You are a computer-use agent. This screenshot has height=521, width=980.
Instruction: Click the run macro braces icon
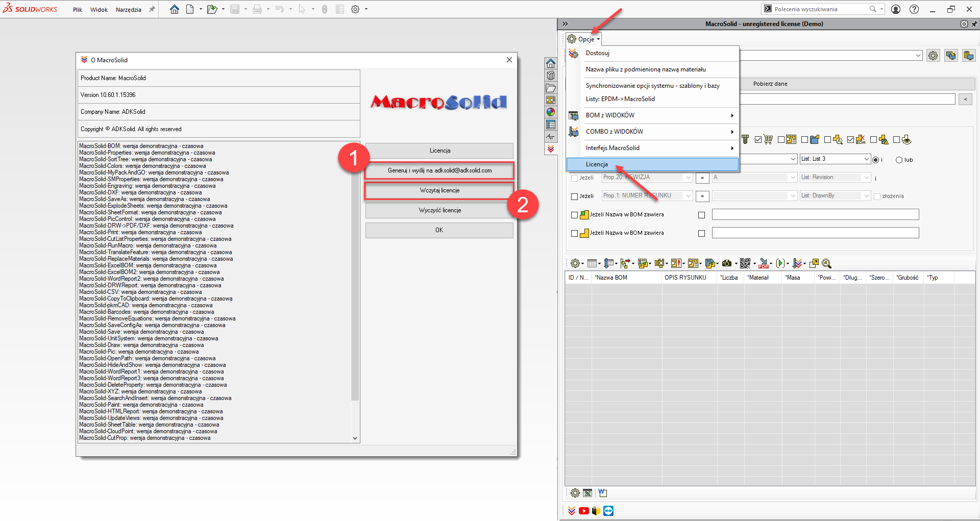click(780, 263)
